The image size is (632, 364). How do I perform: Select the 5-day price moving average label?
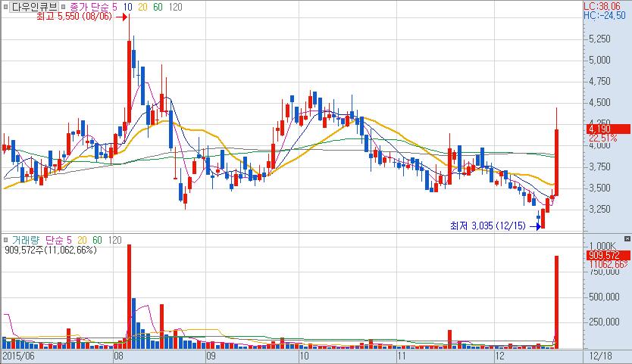[114, 6]
